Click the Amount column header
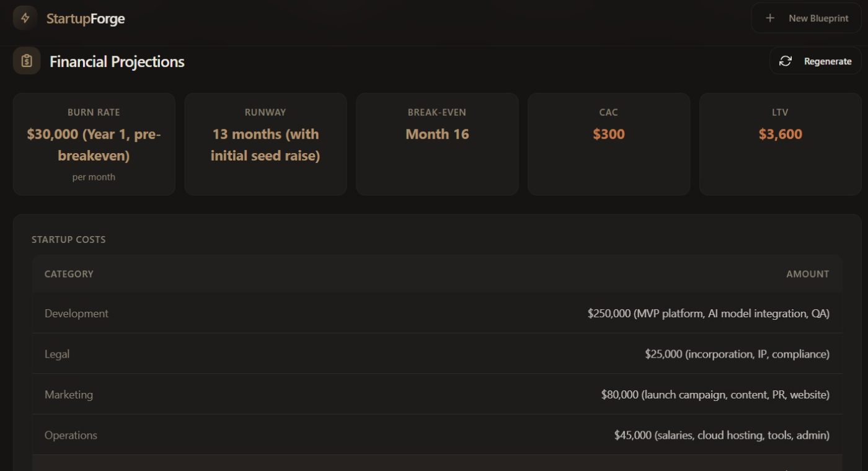This screenshot has height=471, width=868. [x=807, y=274]
